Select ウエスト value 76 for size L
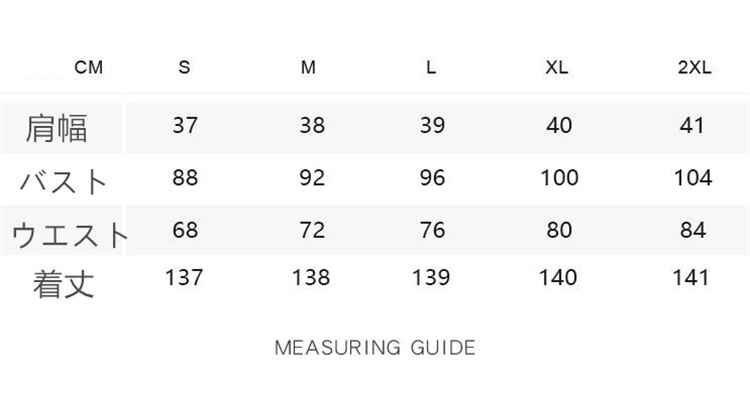750x400 pixels. coord(433,231)
